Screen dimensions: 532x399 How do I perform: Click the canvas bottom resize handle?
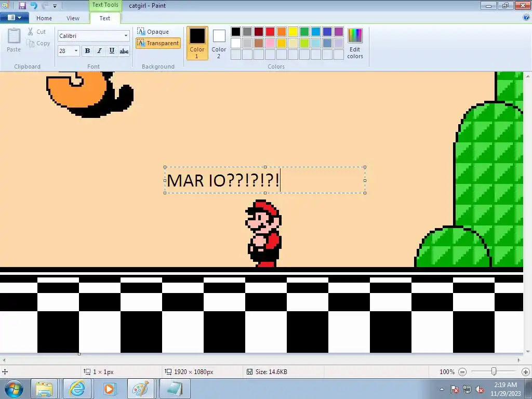click(79, 354)
